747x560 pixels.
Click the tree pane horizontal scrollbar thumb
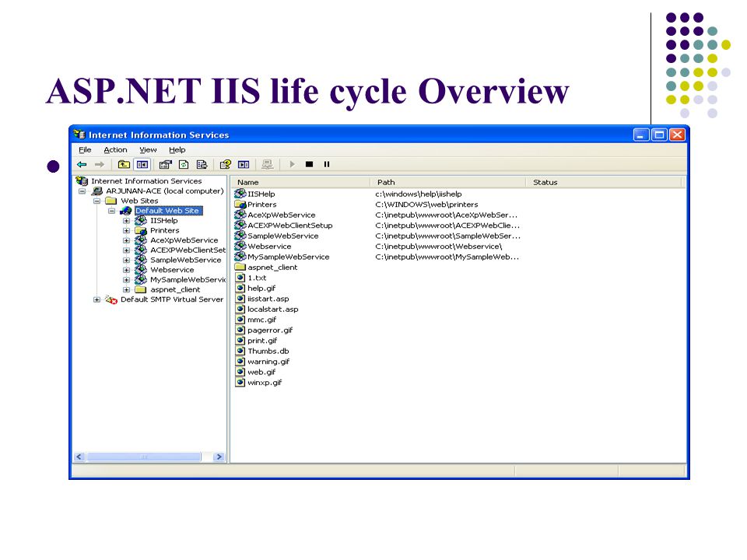[x=144, y=457]
